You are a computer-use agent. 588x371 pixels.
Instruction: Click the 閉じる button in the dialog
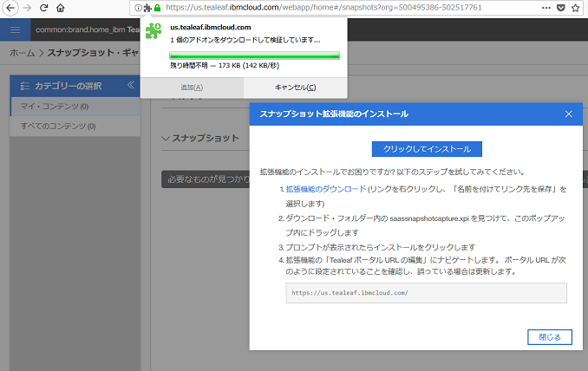point(550,337)
